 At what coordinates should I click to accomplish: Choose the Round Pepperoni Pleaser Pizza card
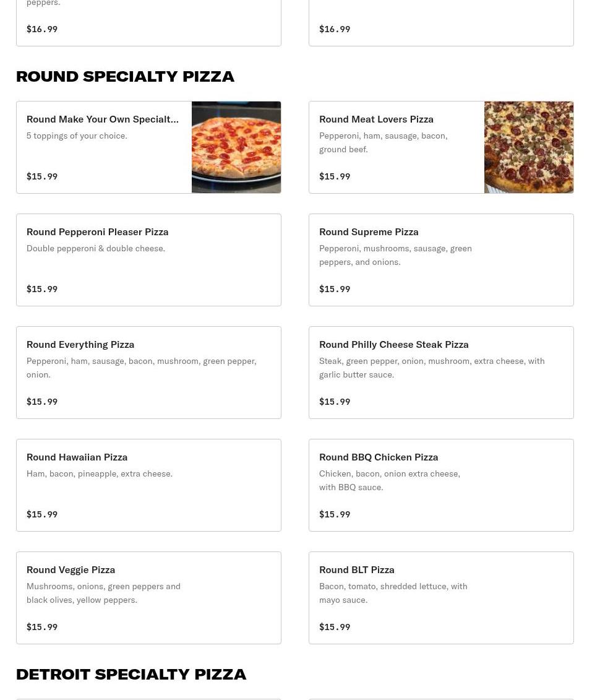(x=148, y=260)
